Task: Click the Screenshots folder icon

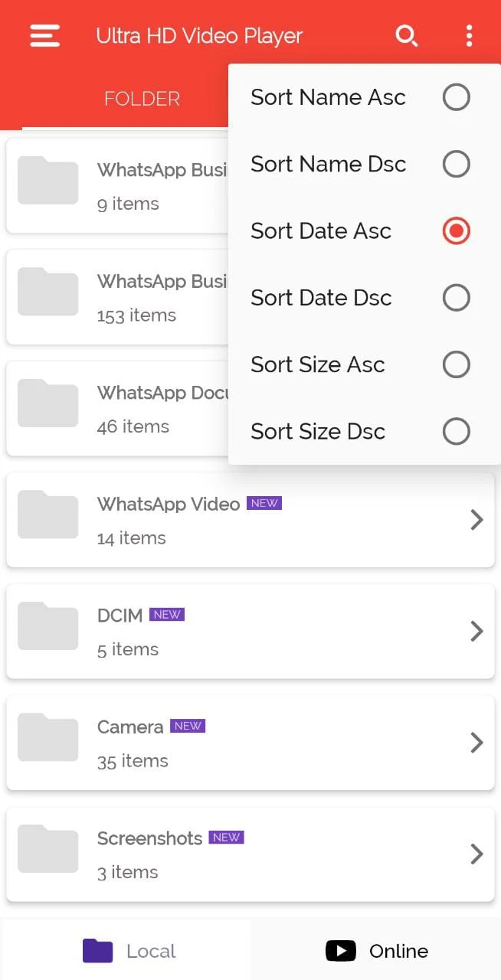Action: [x=47, y=848]
